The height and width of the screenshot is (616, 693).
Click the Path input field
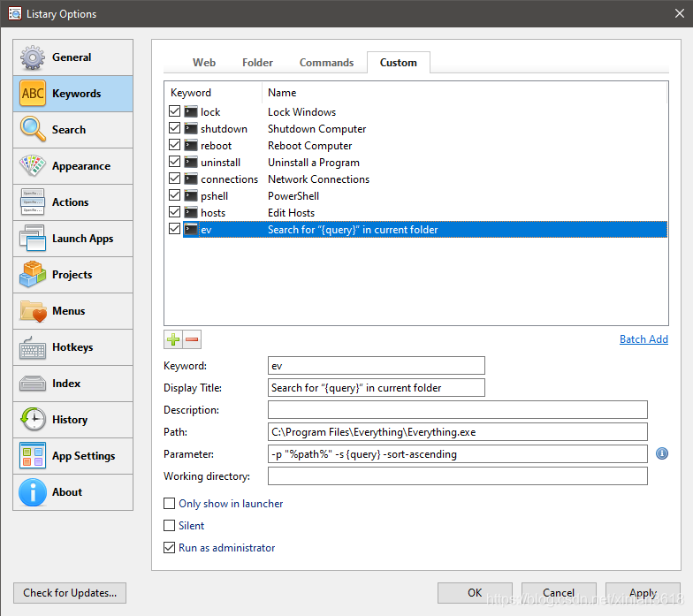[458, 431]
